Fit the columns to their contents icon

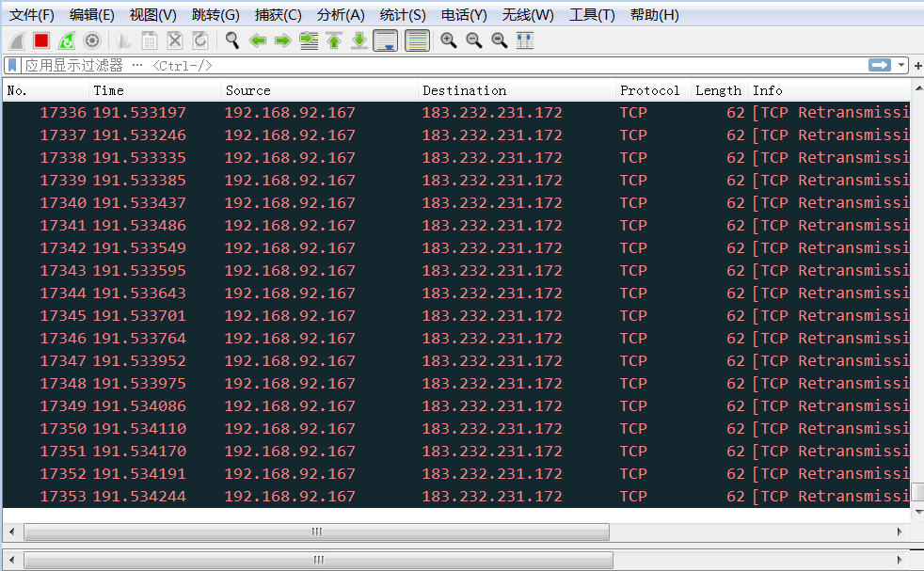point(525,40)
